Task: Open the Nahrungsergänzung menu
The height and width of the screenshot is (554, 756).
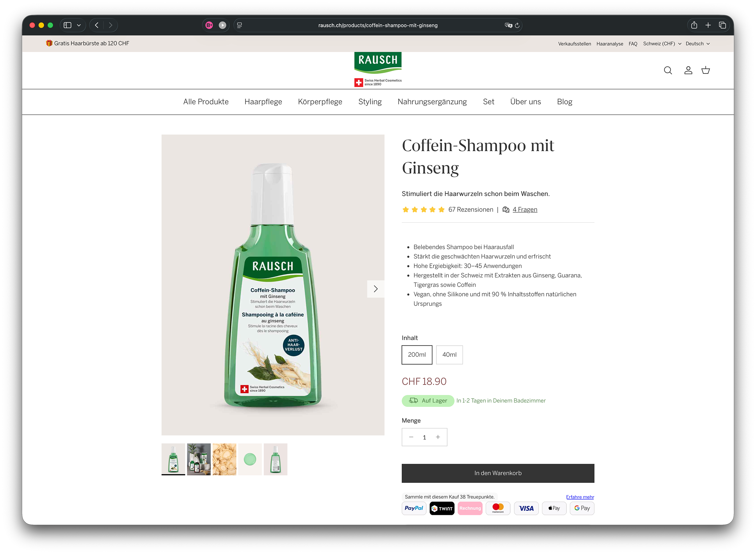Action: click(x=432, y=102)
